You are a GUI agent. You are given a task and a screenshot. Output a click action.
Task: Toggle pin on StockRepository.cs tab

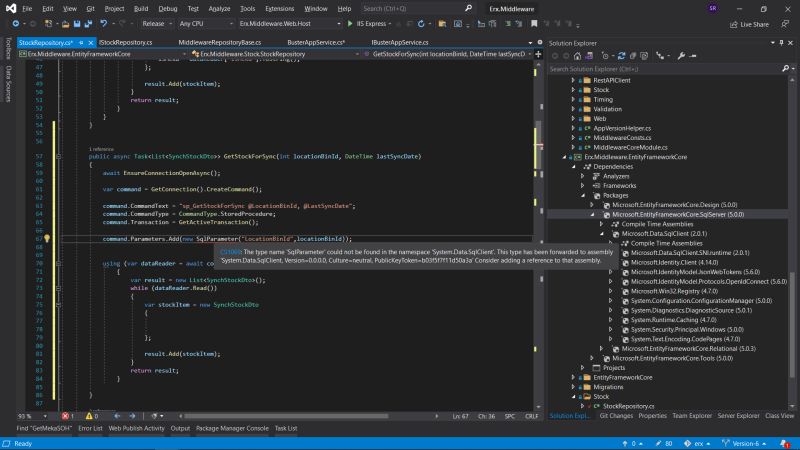[81, 42]
